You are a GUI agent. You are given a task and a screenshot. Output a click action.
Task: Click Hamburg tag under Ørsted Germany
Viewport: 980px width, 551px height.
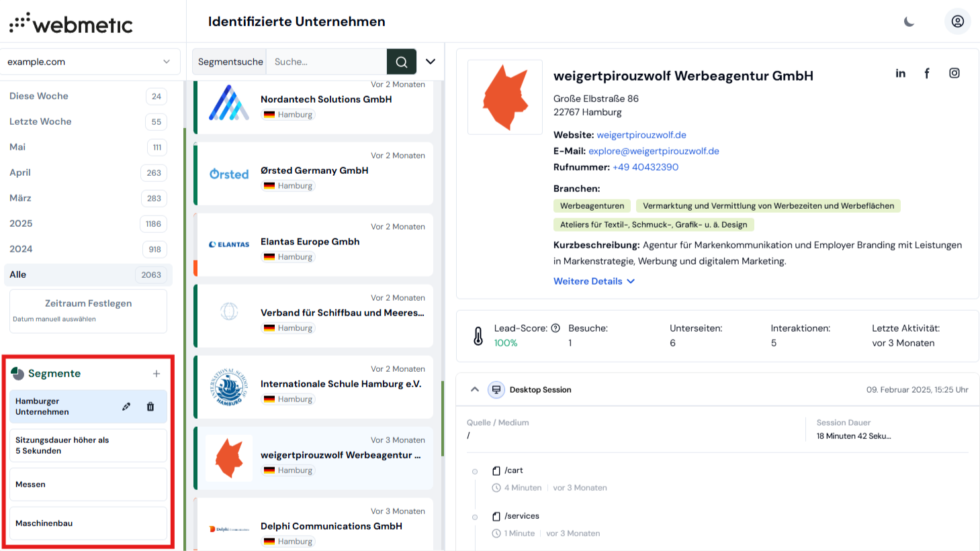tap(288, 186)
